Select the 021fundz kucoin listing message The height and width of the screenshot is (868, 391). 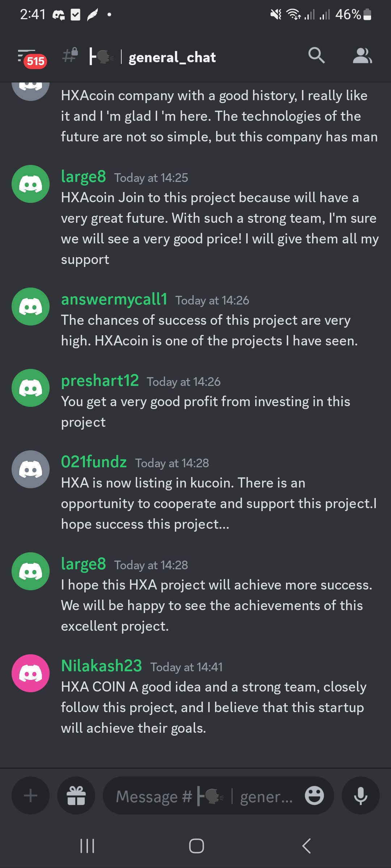click(x=219, y=503)
